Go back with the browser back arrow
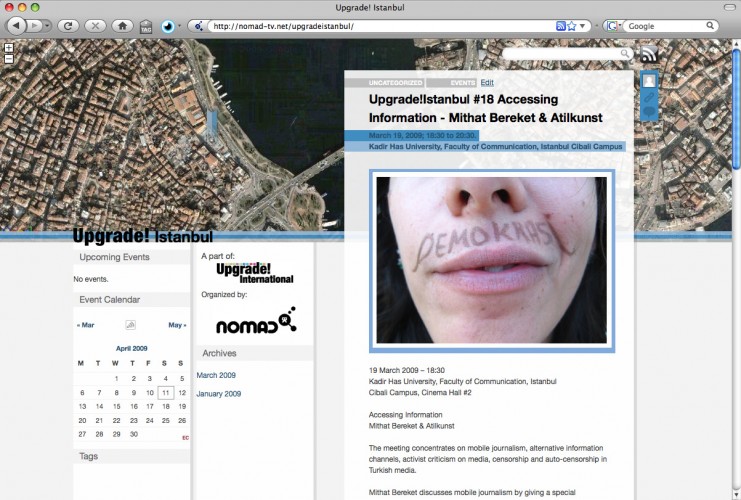The width and height of the screenshot is (741, 500). (x=17, y=26)
